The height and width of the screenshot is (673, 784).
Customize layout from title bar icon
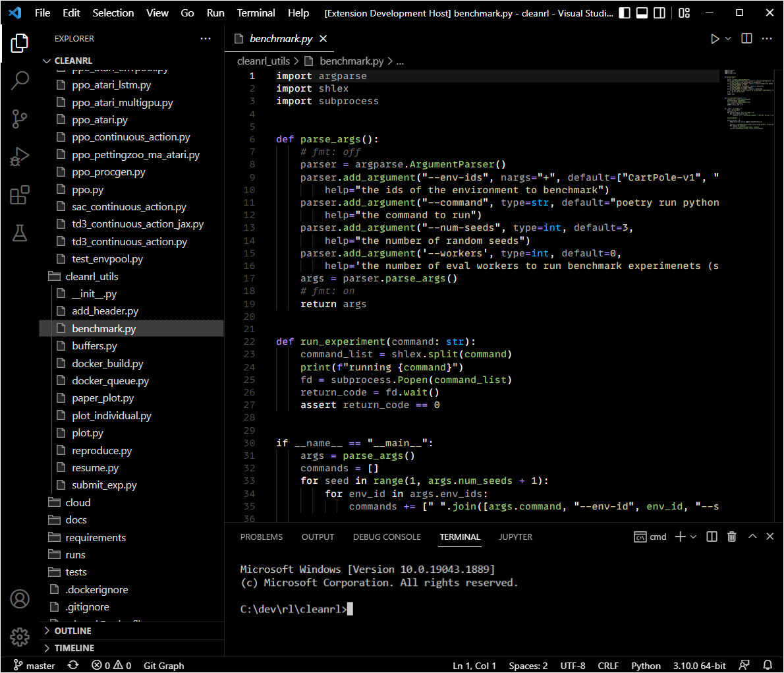pyautogui.click(x=684, y=13)
